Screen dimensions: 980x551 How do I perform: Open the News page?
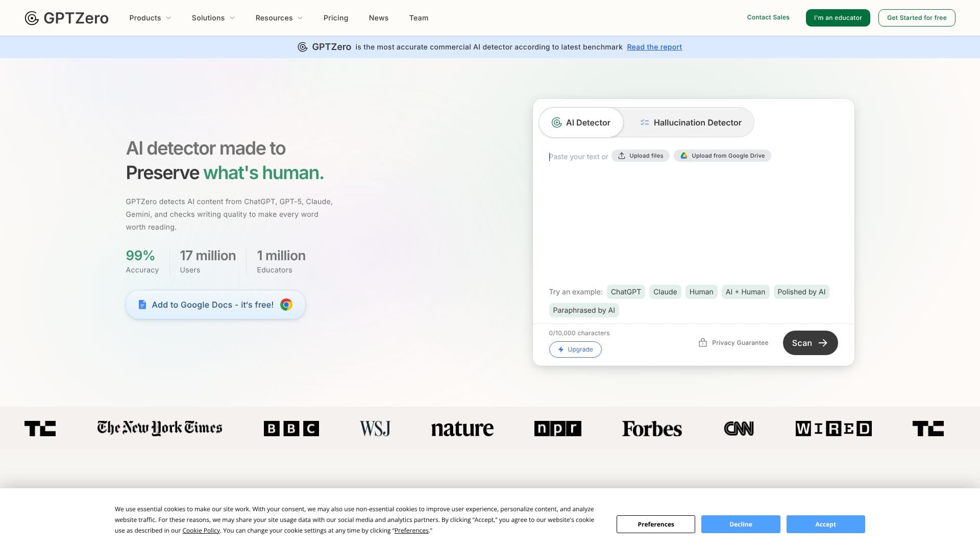click(x=379, y=18)
